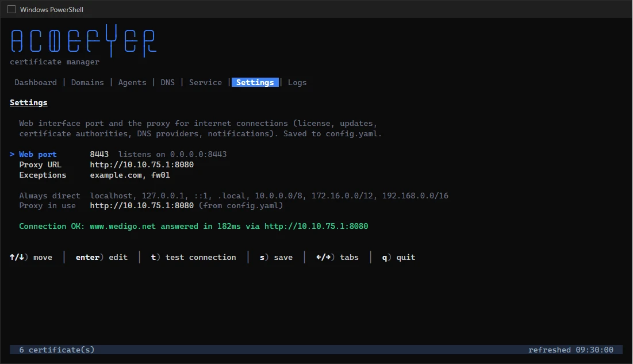Click the Web port value 8443
Screen dimensions: 633x364
click(99, 154)
